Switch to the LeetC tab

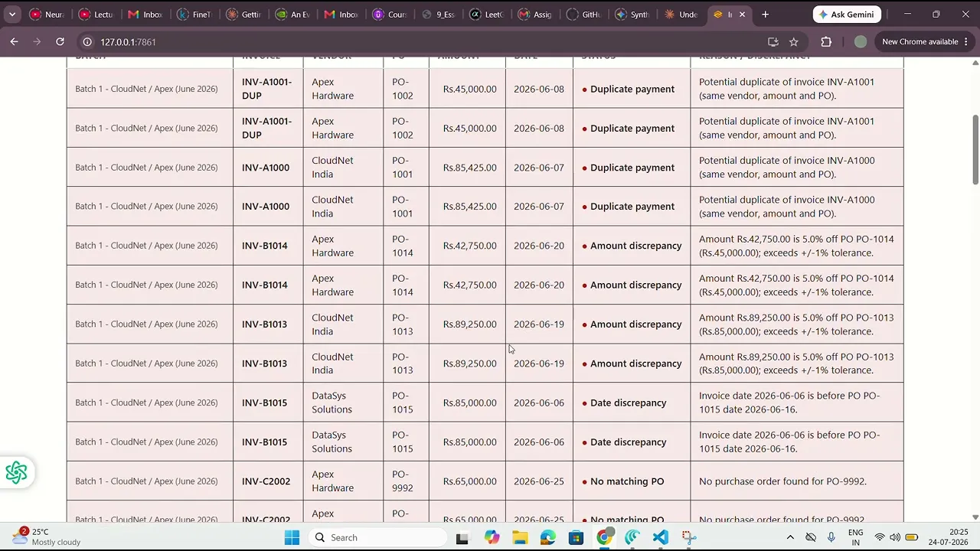487,14
